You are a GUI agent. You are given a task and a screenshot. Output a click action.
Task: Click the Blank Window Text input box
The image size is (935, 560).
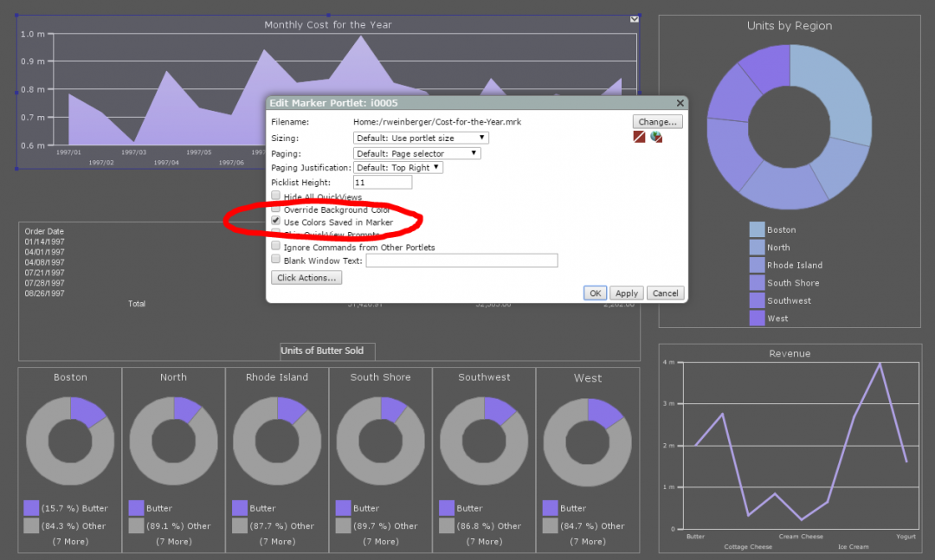coord(461,260)
